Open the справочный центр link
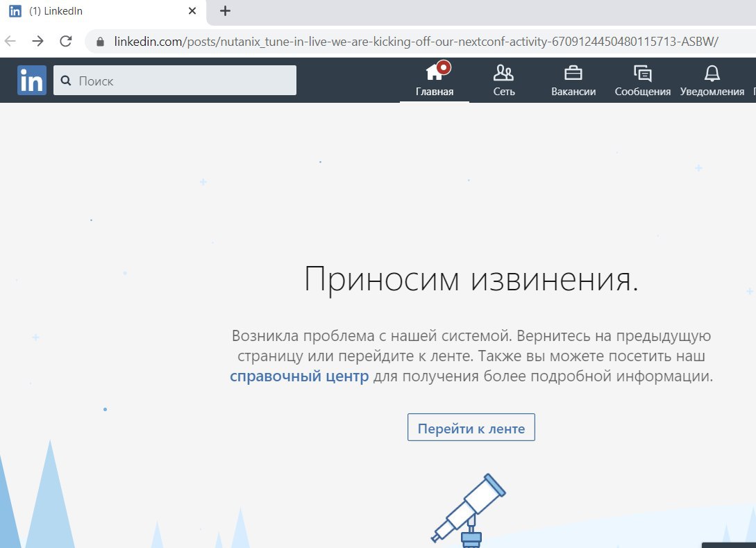 click(x=299, y=376)
